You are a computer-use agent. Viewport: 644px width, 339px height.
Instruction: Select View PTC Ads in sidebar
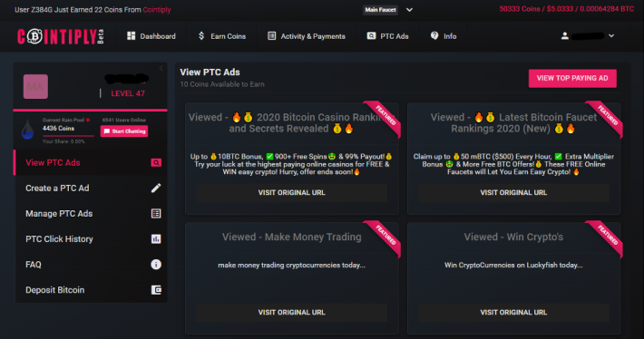point(92,163)
